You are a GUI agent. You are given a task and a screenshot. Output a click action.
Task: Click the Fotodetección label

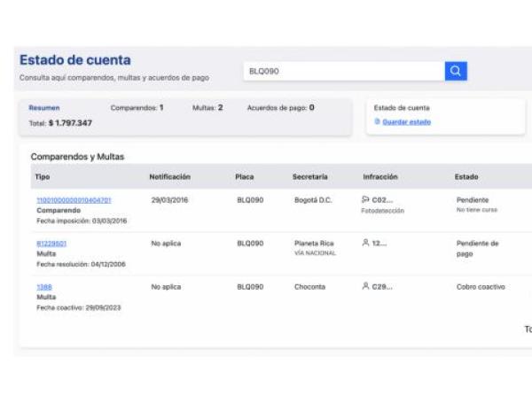pos(383,211)
